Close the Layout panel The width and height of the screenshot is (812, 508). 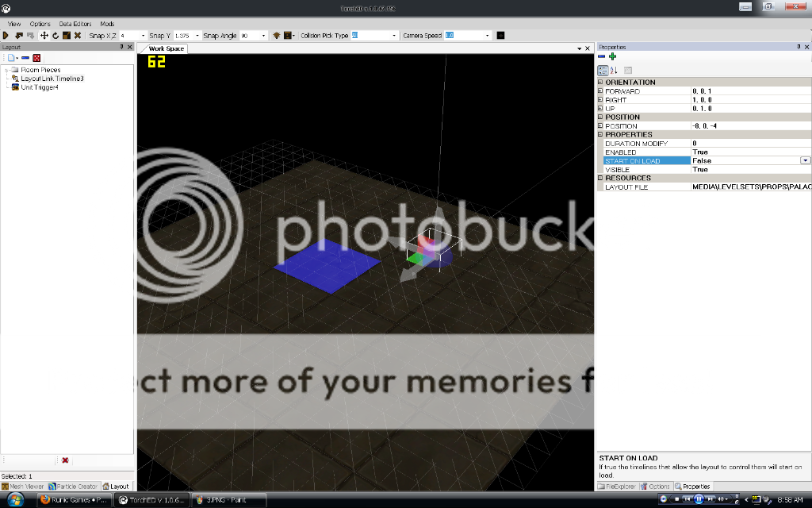(x=130, y=47)
